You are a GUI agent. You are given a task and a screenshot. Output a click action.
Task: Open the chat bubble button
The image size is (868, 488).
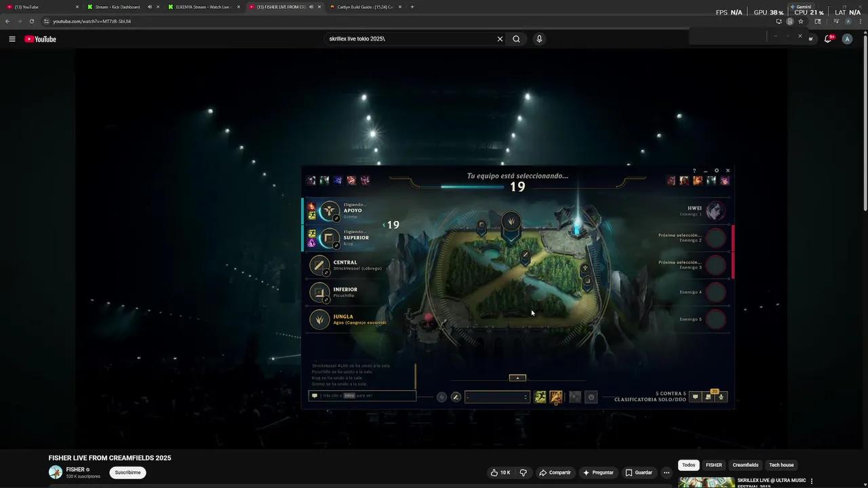coord(695,397)
